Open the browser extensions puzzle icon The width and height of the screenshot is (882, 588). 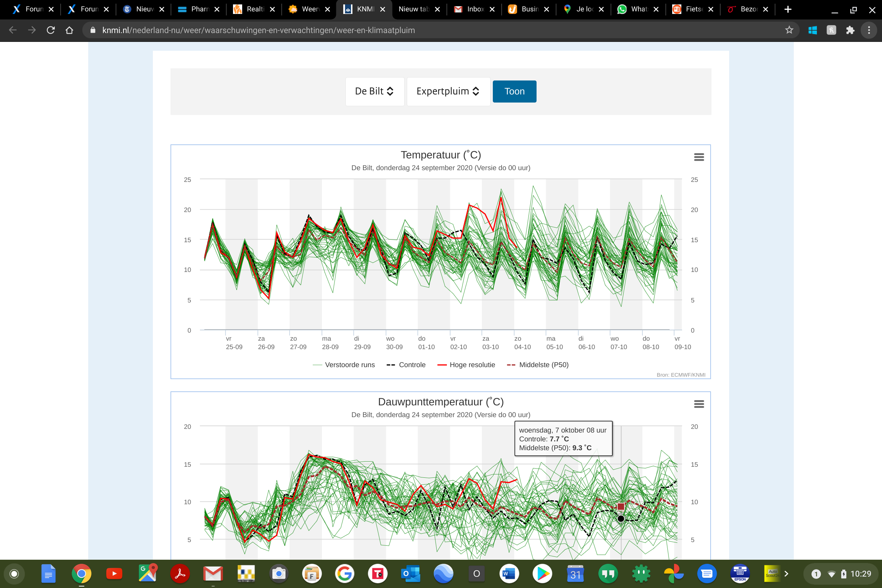coord(850,30)
